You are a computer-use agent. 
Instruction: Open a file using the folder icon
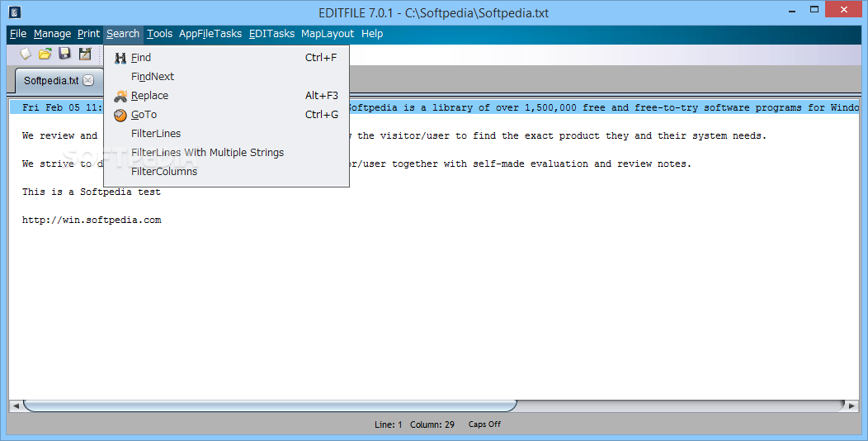[x=45, y=54]
